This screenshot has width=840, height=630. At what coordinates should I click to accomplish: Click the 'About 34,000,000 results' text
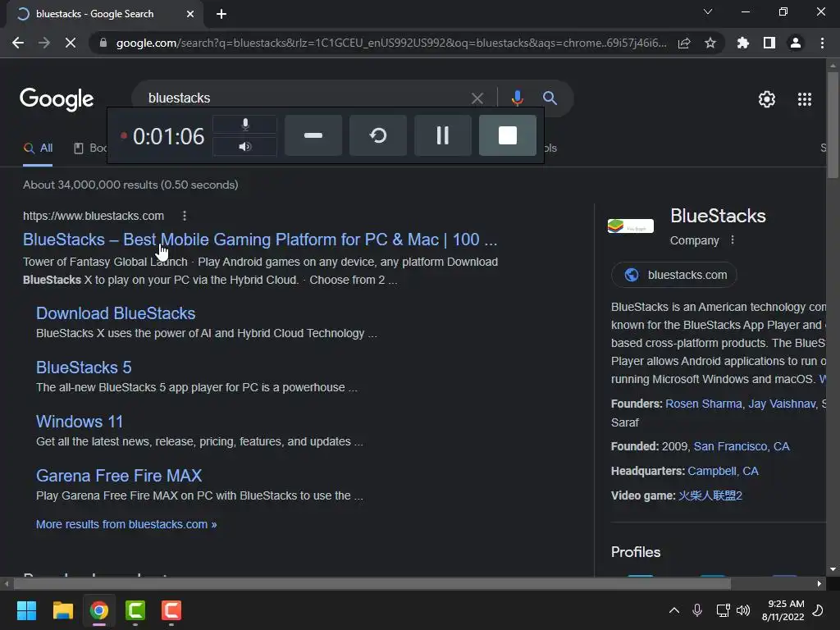pos(130,185)
